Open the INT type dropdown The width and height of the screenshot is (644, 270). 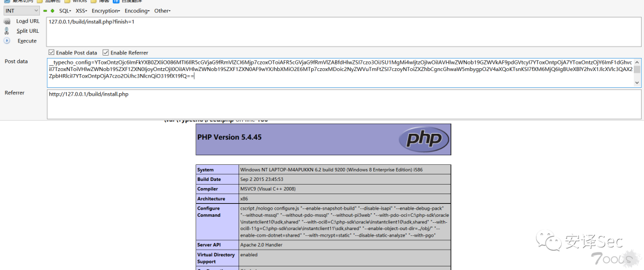(x=21, y=11)
